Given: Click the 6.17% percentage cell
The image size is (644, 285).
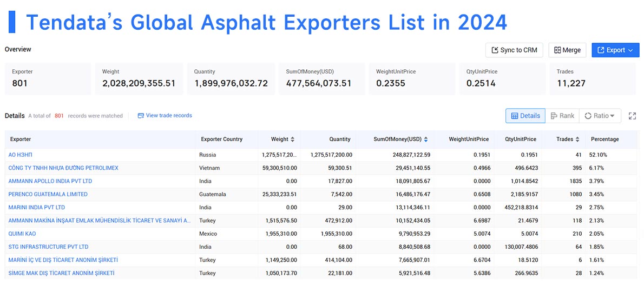Looking at the screenshot, I should click(597, 168).
